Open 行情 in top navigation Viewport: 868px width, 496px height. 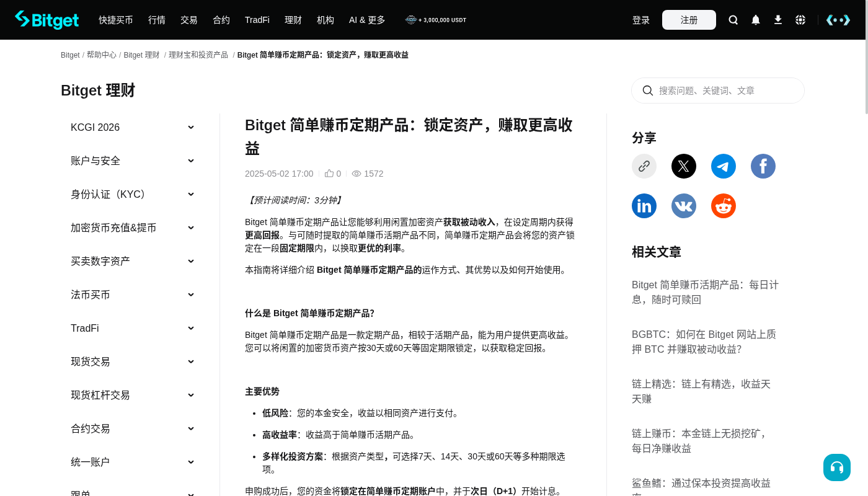[x=157, y=20]
